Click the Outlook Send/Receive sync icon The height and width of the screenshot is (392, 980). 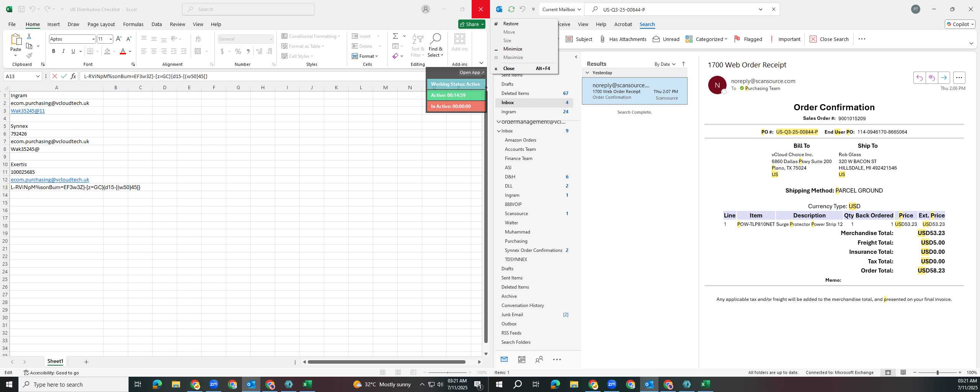click(511, 9)
